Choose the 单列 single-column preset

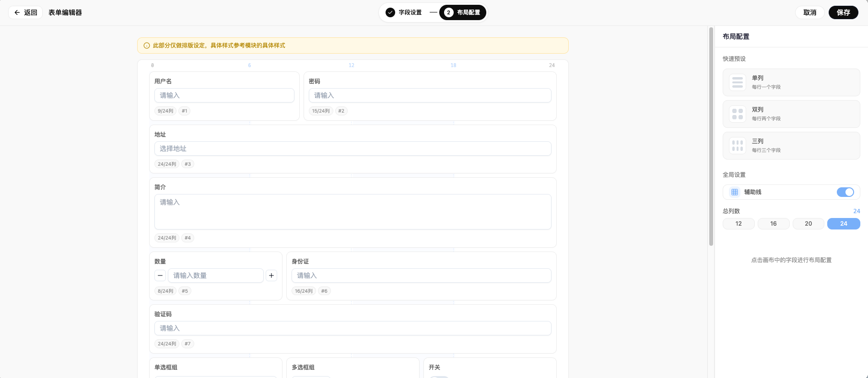point(791,82)
